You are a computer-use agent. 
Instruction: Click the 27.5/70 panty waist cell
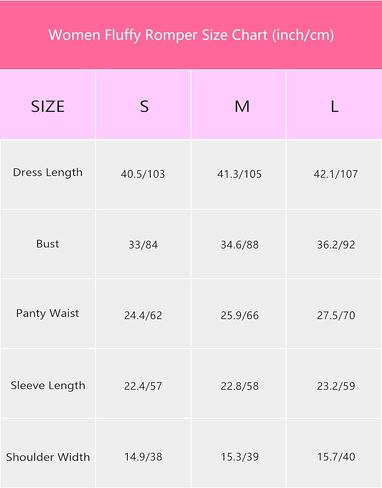(x=336, y=315)
